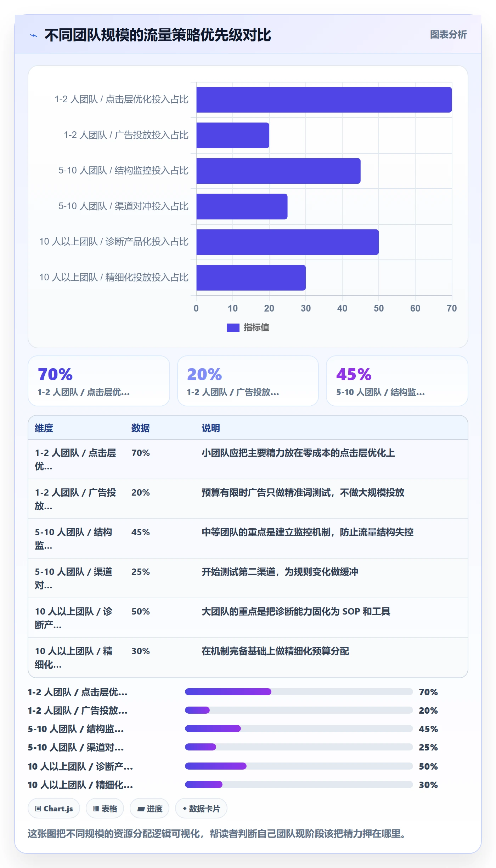Click the 1-2 人团队 / 广告投放投入占比 bar

click(x=233, y=135)
